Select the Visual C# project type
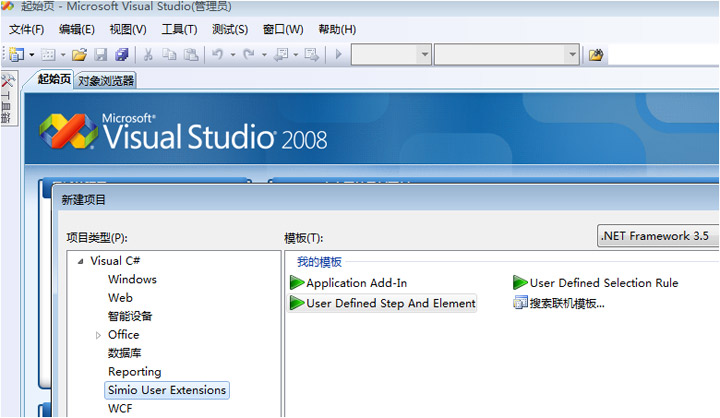Image resolution: width=720 pixels, height=418 pixels. pyautogui.click(x=115, y=261)
